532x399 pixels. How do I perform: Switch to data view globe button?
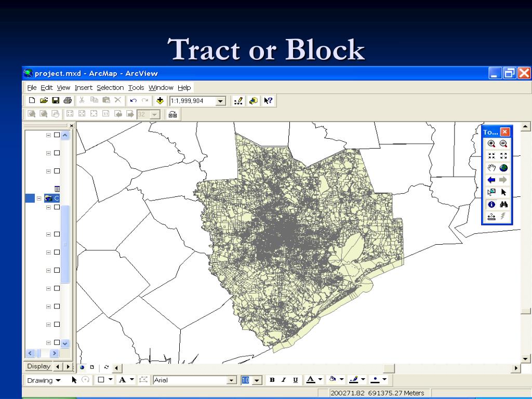82,367
